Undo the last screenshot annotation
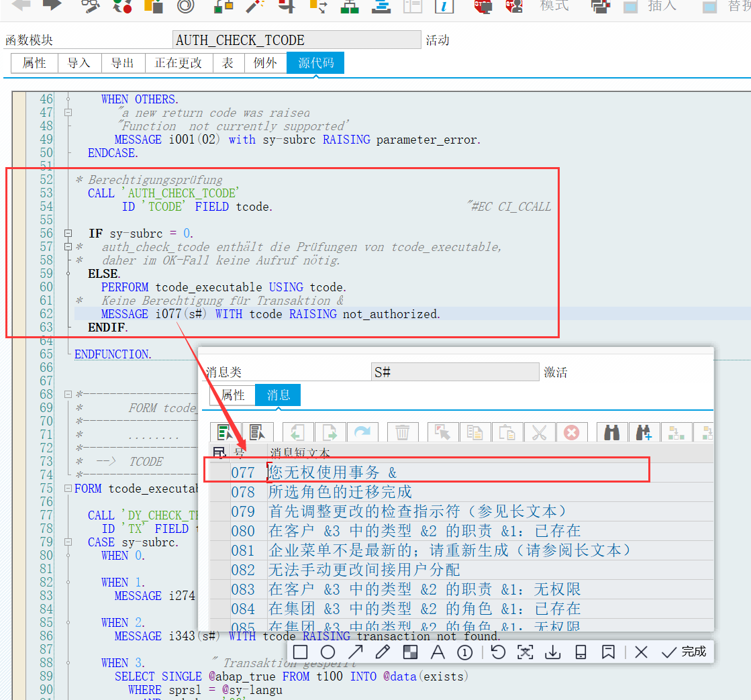This screenshot has height=700, width=751. pyautogui.click(x=497, y=652)
